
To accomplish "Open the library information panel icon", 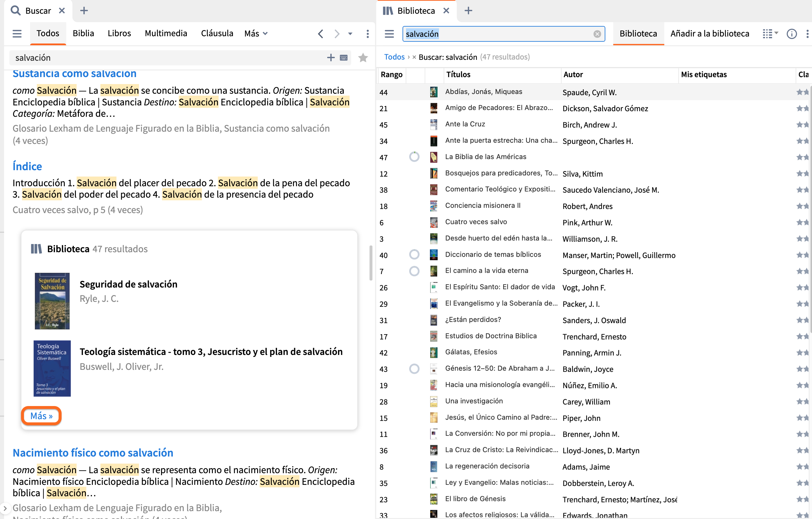I will click(x=792, y=34).
